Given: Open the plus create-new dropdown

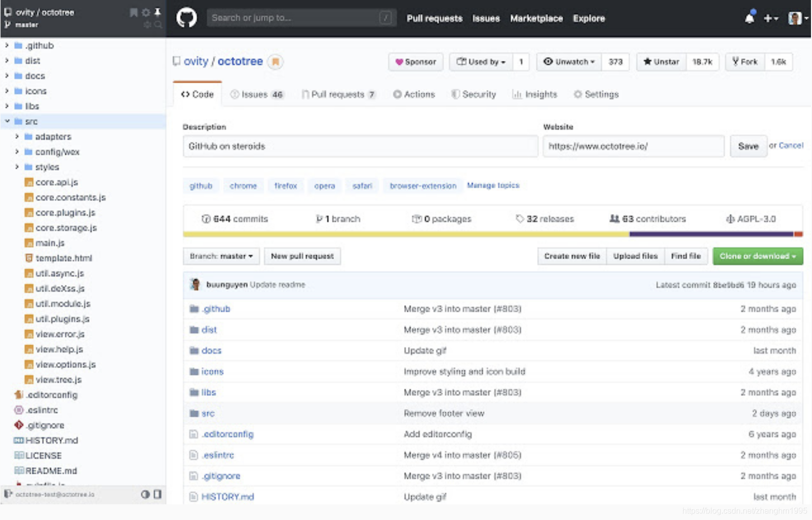Looking at the screenshot, I should 770,18.
